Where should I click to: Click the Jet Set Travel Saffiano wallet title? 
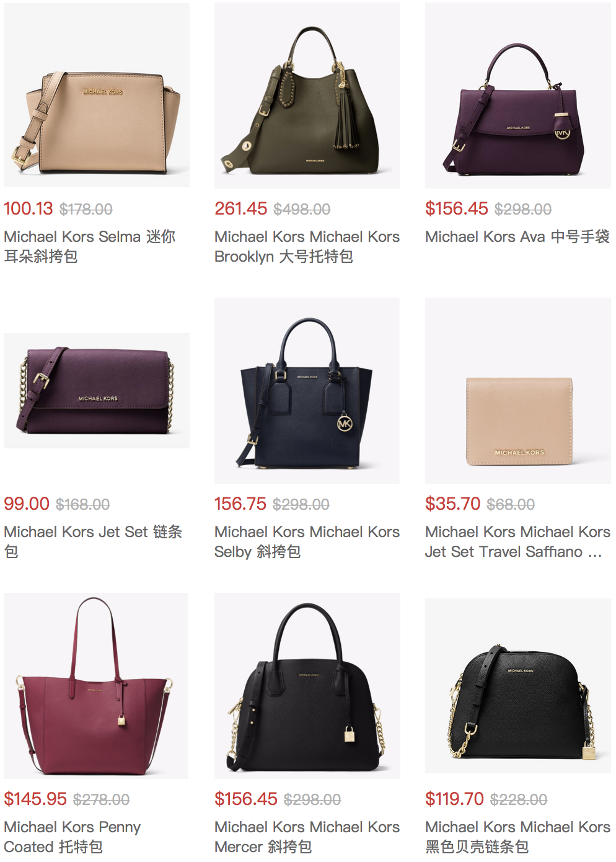tap(517, 541)
